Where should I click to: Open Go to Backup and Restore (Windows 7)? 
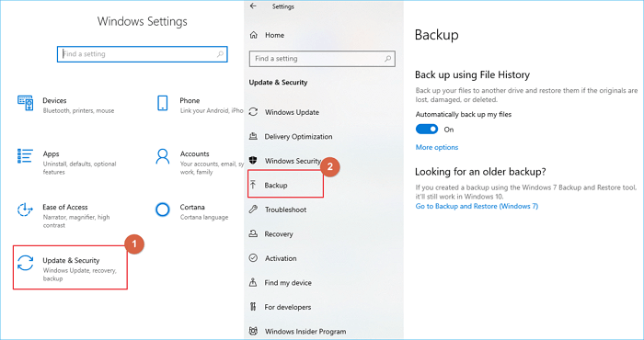[x=477, y=206]
